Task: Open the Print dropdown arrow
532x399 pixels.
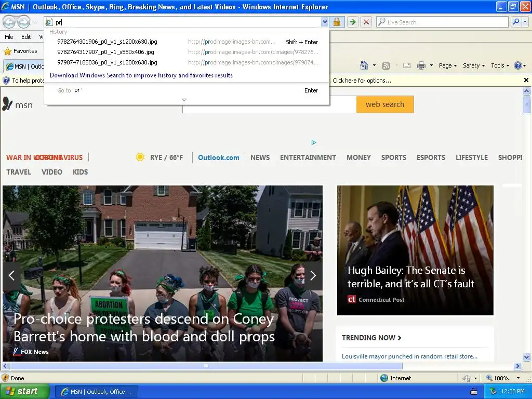Action: pyautogui.click(x=431, y=65)
